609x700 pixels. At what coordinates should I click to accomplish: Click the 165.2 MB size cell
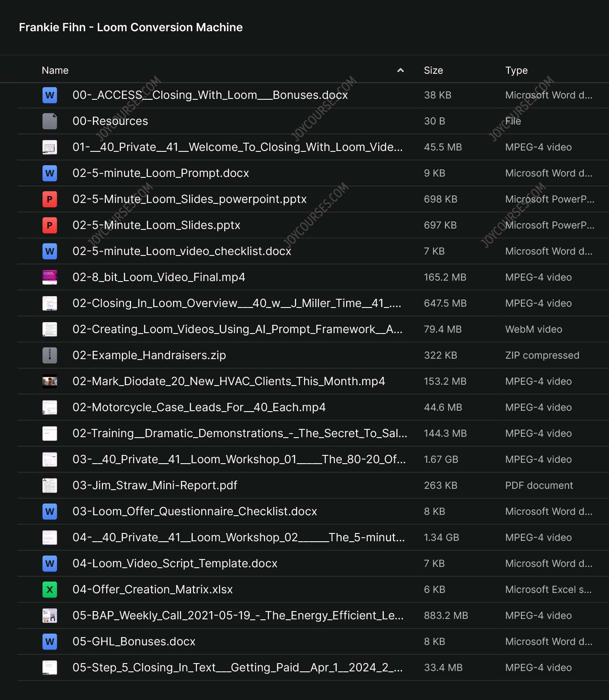pos(445,277)
